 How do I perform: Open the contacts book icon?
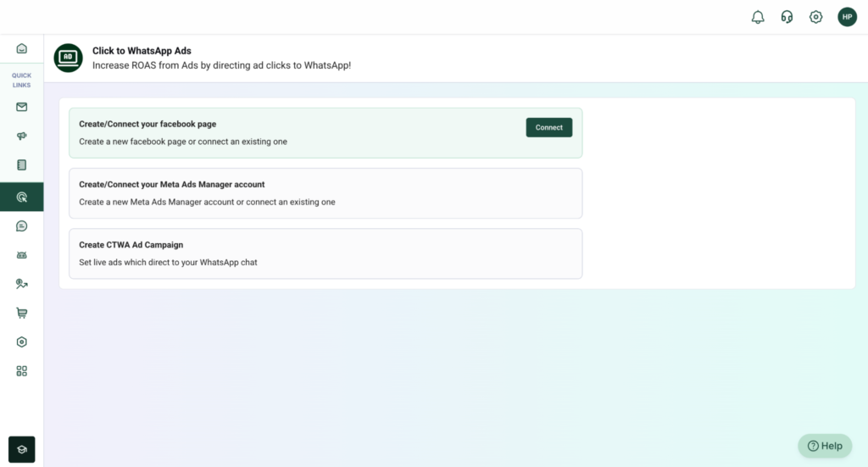tap(21, 165)
